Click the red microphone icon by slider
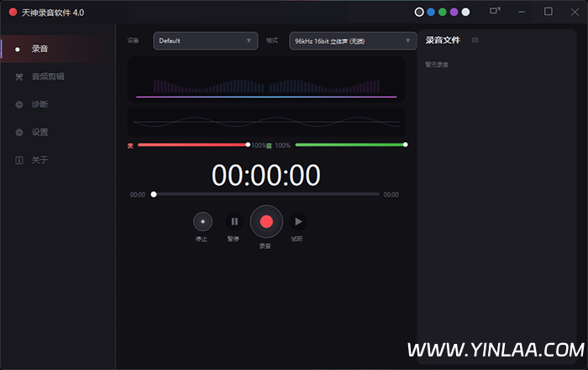 (130, 145)
